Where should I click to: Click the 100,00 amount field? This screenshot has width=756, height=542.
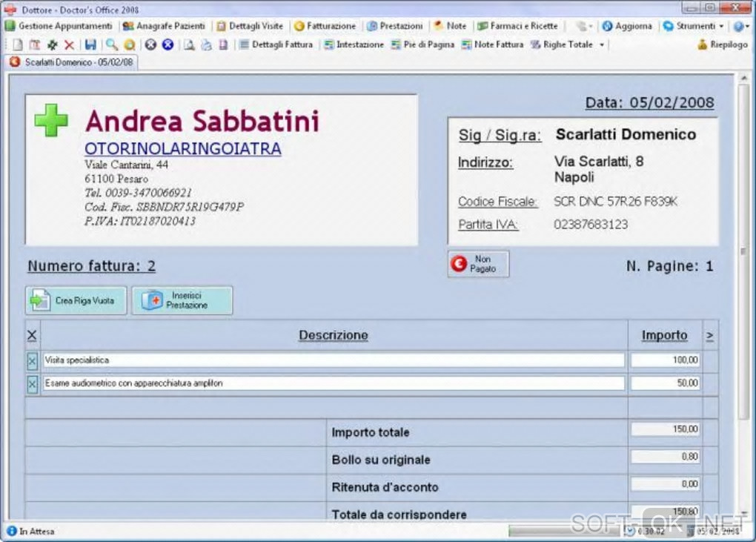666,360
